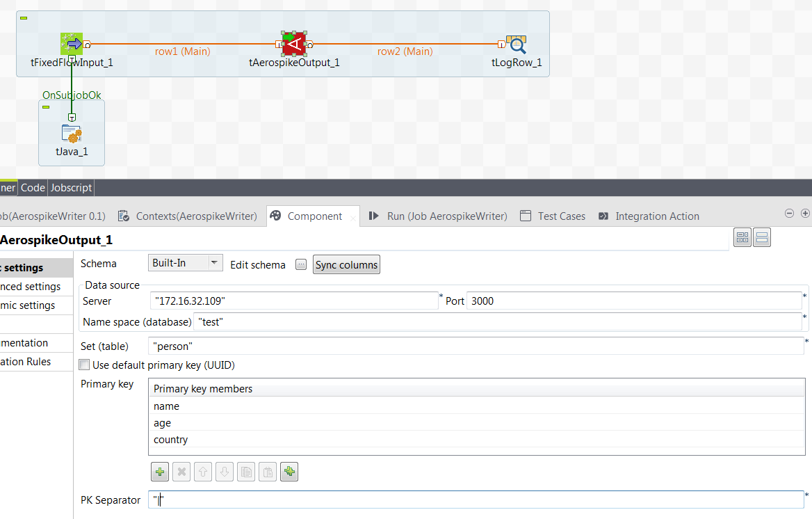This screenshot has width=812, height=519.
Task: Switch to the Code view tab
Action: [x=33, y=188]
